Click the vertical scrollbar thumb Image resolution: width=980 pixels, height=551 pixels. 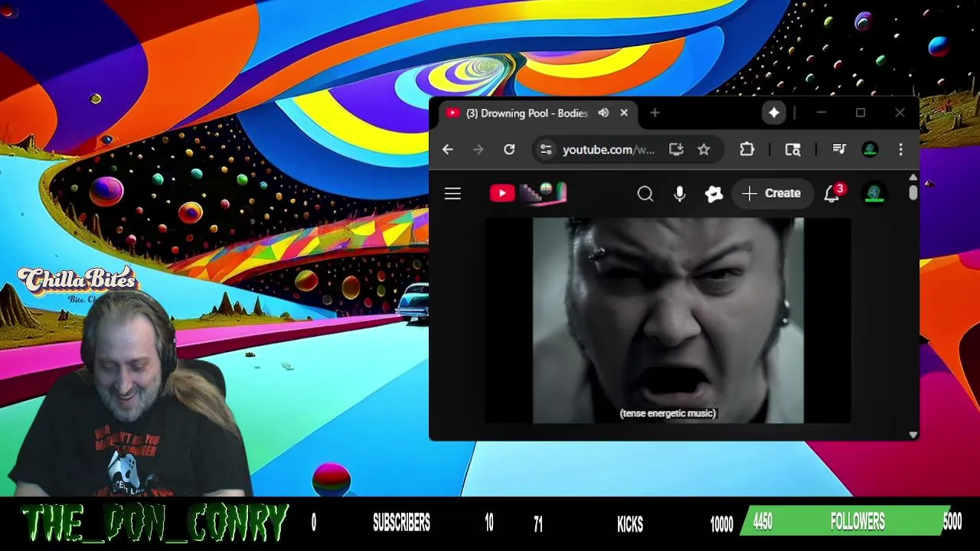pos(913,192)
